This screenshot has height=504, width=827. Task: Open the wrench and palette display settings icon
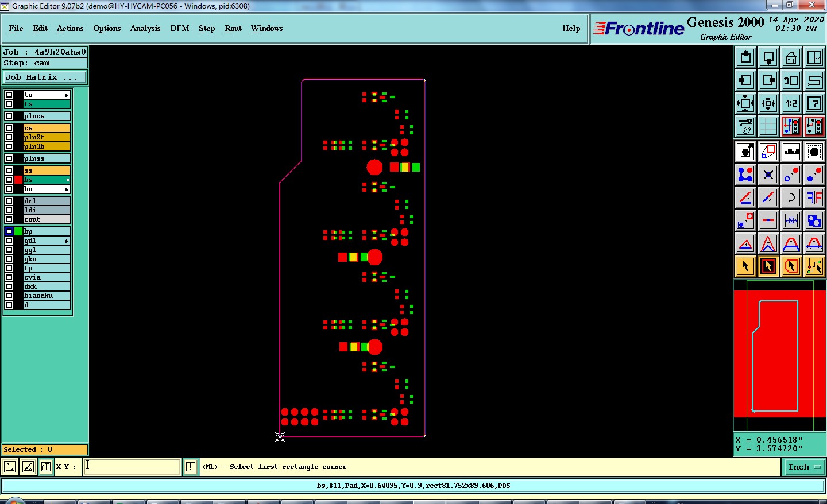point(745,126)
